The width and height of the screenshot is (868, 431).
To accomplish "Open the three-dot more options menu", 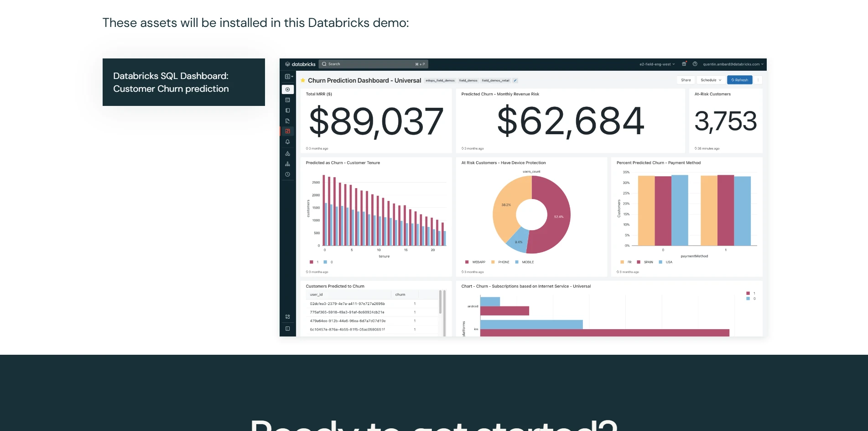I will (758, 80).
